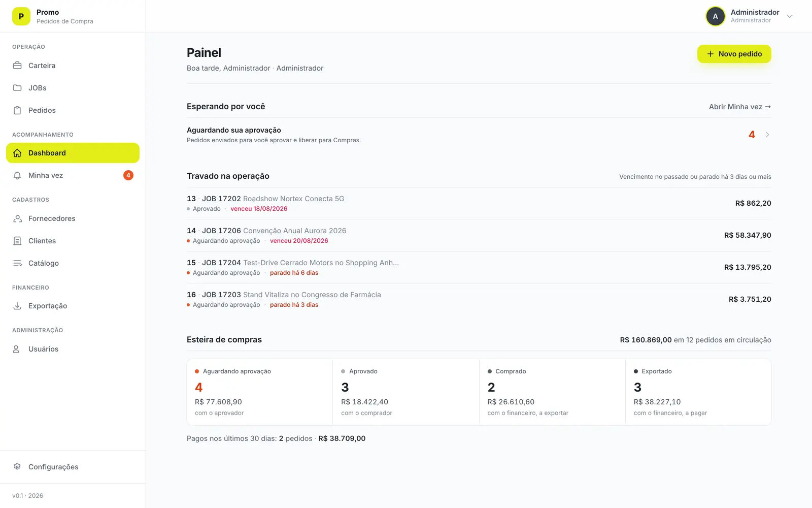
Task: Select the Aprovado pipeline card
Action: pyautogui.click(x=406, y=392)
